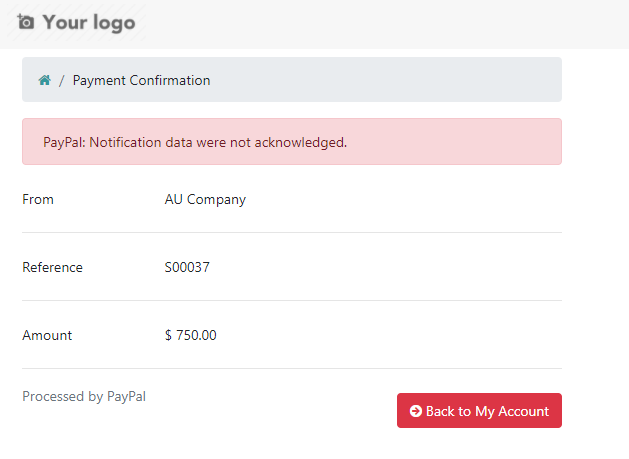
Task: Click the AU Company value
Action: (x=205, y=199)
